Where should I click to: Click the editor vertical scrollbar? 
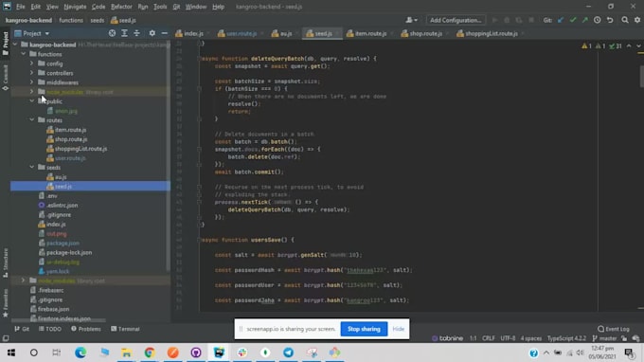(641, 77)
